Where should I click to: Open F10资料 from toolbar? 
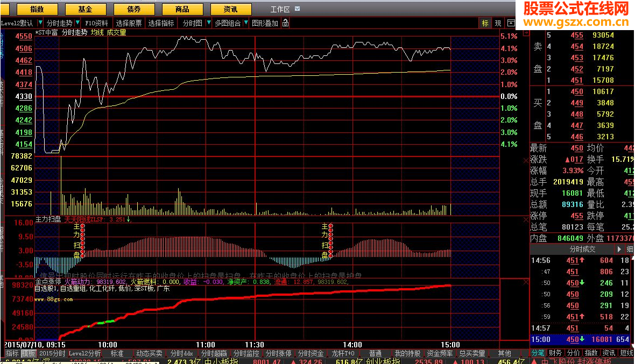point(96,23)
